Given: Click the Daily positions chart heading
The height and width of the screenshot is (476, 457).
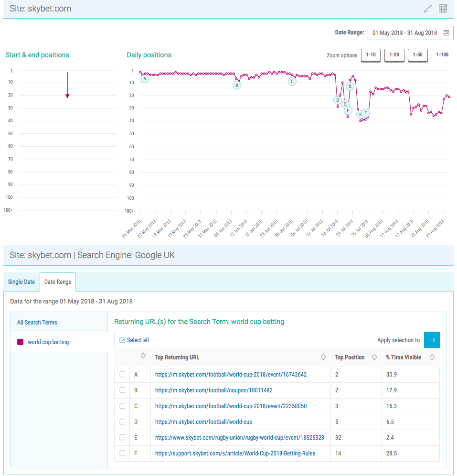Looking at the screenshot, I should click(149, 55).
